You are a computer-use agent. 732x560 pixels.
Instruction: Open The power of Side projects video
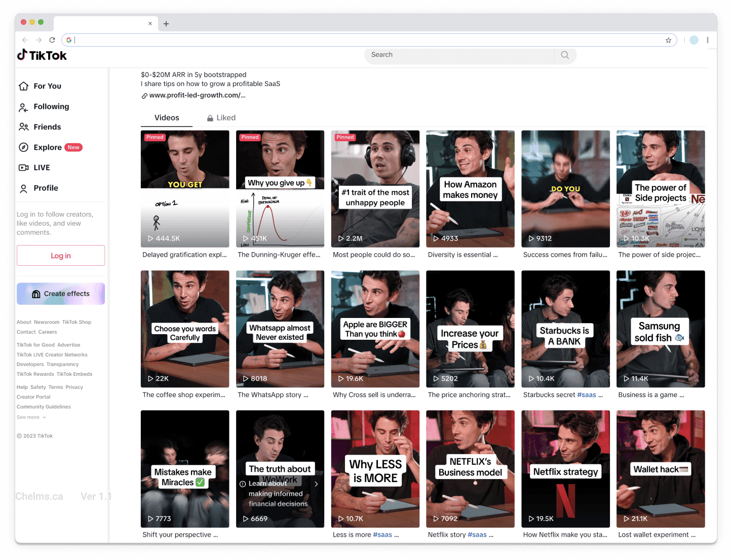(661, 189)
